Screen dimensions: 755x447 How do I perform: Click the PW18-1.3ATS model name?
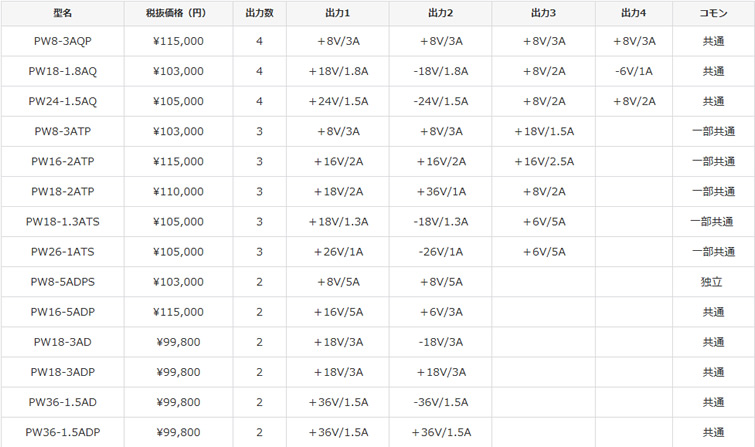click(x=63, y=222)
